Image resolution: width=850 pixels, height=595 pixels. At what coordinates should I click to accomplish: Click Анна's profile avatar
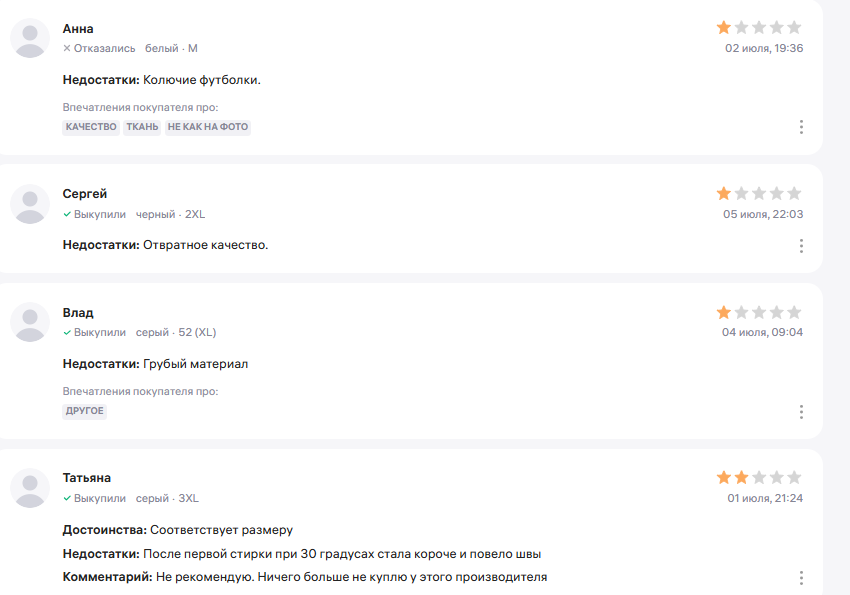pyautogui.click(x=30, y=38)
